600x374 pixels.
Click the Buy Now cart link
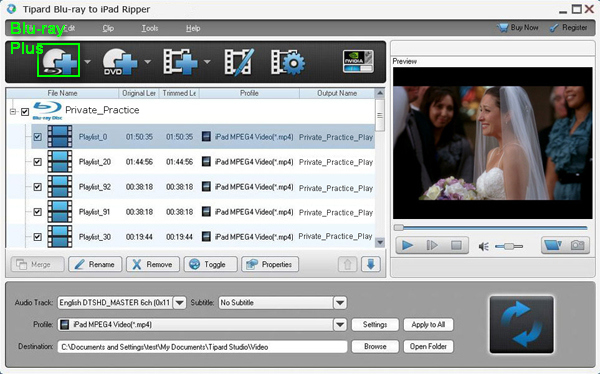click(518, 28)
